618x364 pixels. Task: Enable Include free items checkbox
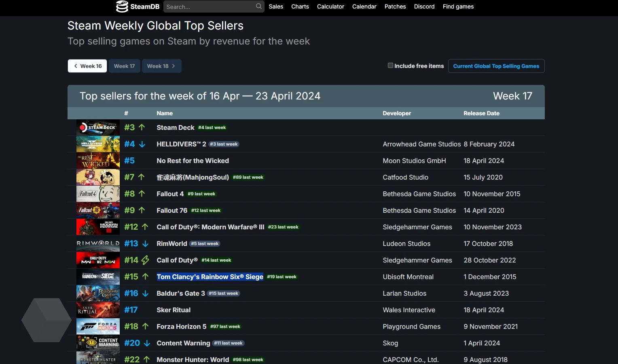(390, 65)
